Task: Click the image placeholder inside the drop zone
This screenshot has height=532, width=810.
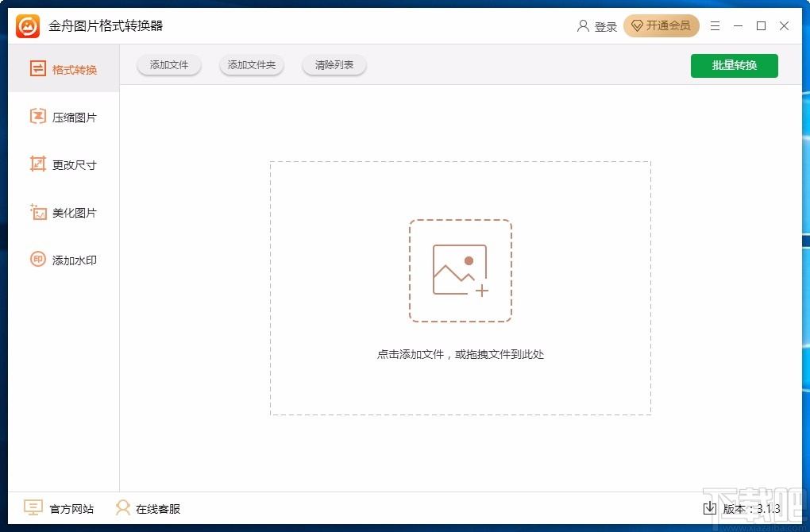Action: (461, 268)
